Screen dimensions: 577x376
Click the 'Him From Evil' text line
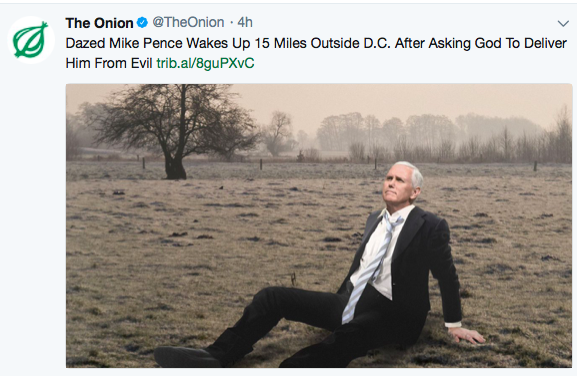click(109, 63)
